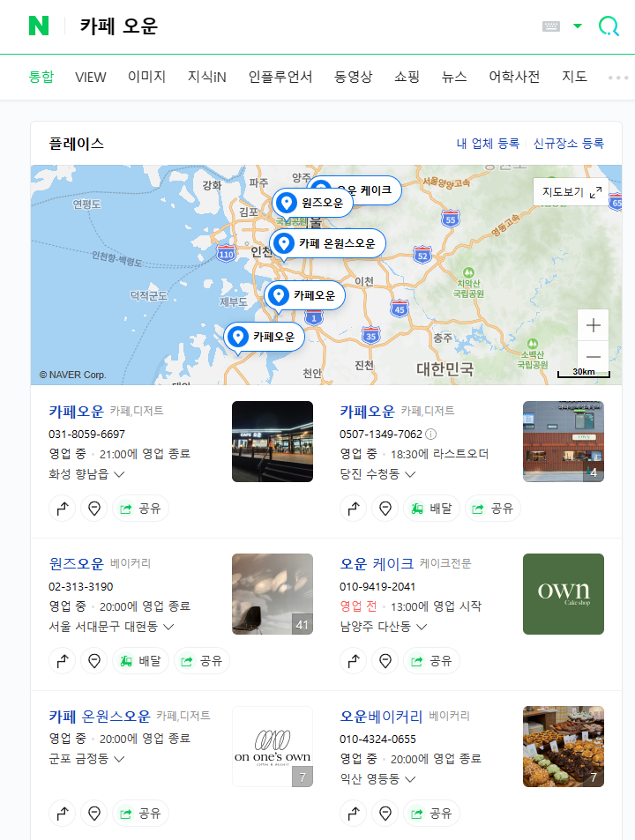
Task: Open the 당진 카페오운 brick building photo
Action: pos(564,442)
